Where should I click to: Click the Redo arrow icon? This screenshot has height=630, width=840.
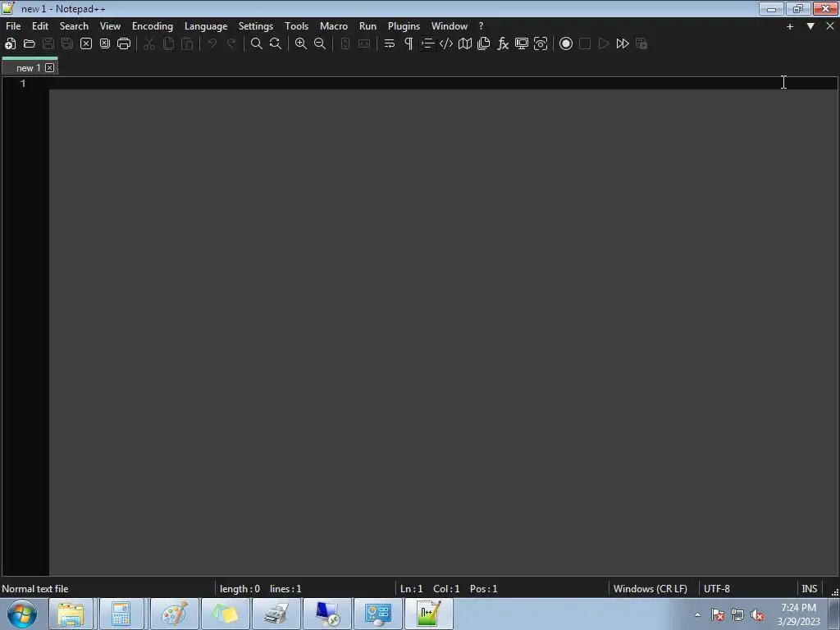point(231,44)
